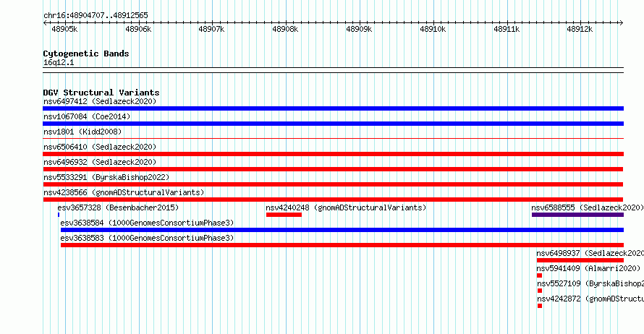The width and height of the screenshot is (644, 334).
Task: Click the 48905k ruler label
Action: point(64,29)
